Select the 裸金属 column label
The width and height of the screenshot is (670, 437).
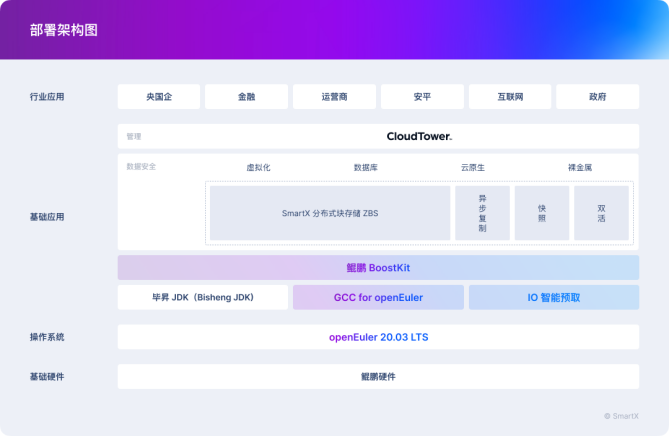580,167
